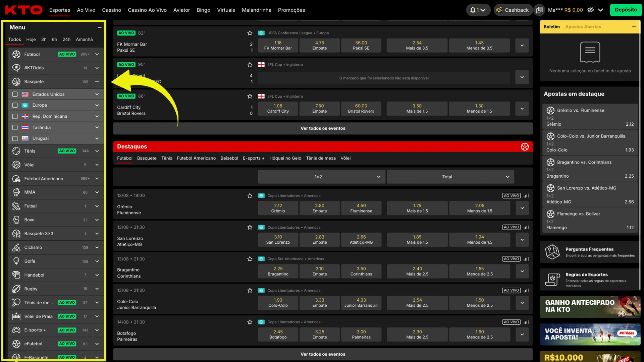644x362 pixels.
Task: Check the Europa checkbox
Action: [15, 105]
